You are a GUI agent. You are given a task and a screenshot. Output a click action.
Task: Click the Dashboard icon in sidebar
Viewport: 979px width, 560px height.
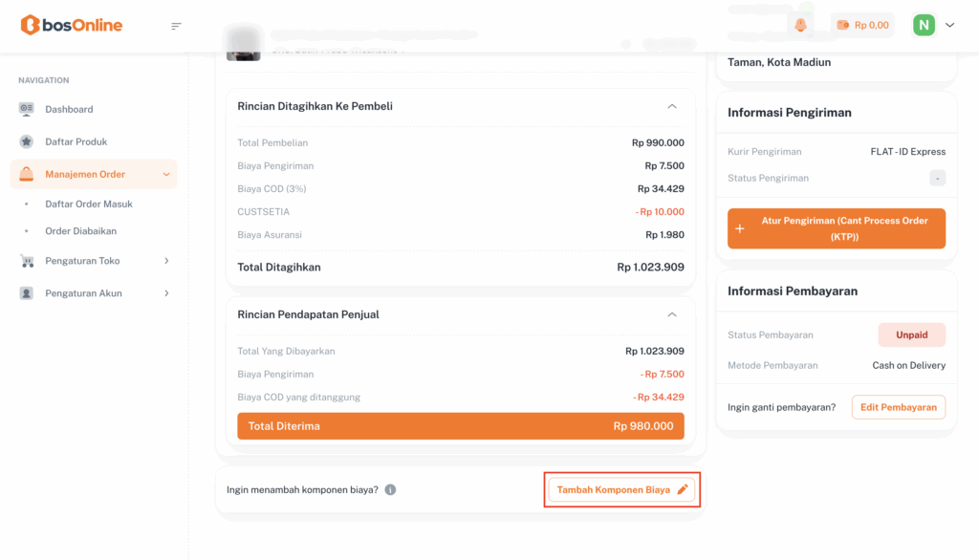pos(27,109)
